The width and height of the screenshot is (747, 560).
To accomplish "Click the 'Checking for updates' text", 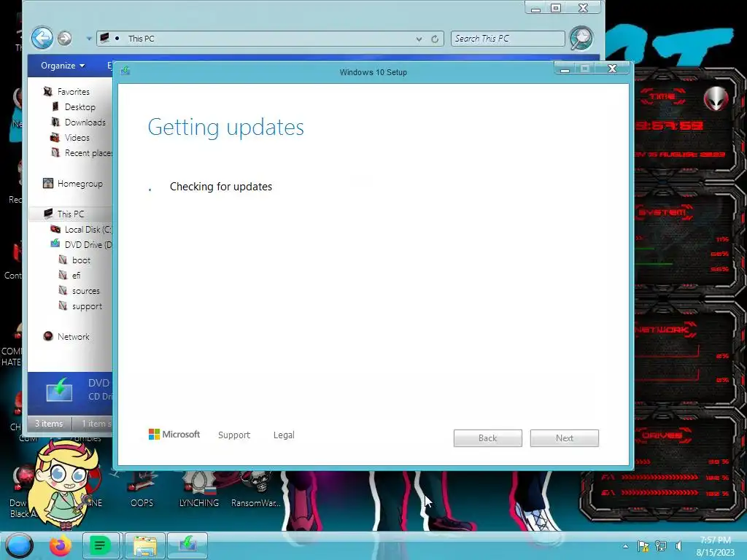I will [220, 187].
